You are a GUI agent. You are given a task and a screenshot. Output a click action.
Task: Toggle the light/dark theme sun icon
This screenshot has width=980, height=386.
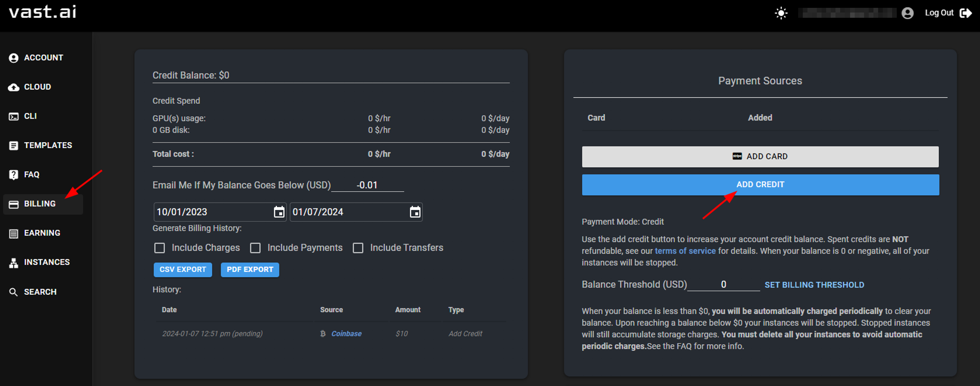(781, 13)
